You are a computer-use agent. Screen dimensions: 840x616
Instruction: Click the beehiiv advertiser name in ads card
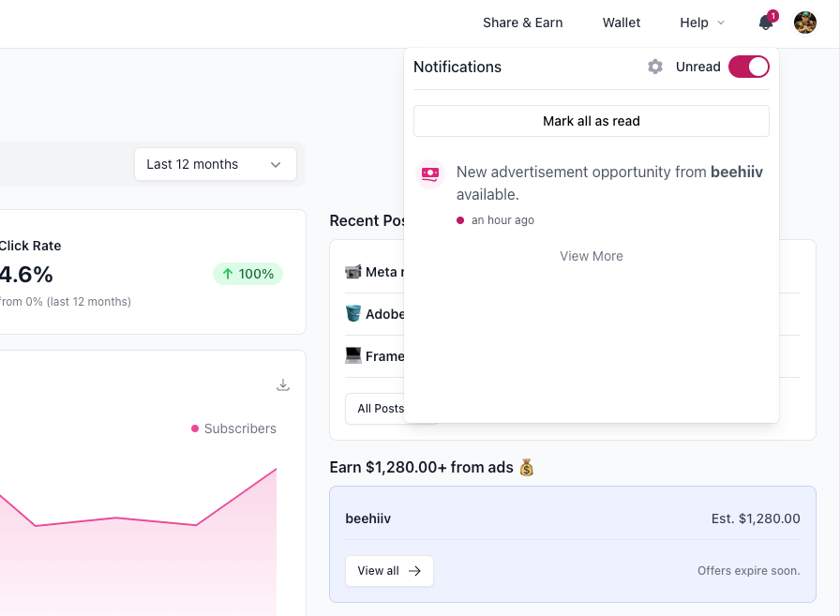coord(368,518)
